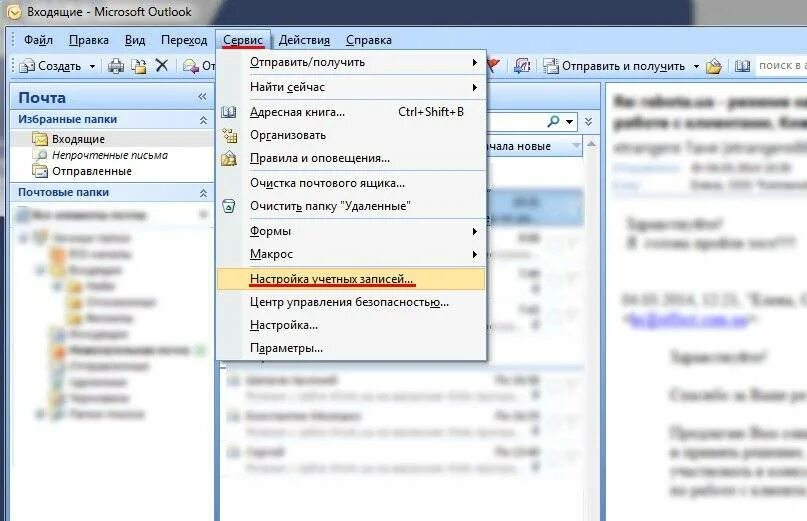
Task: Click the Reply envelope icon
Action: coord(191,66)
